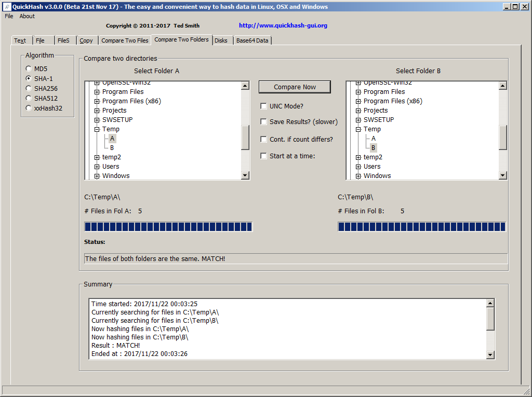Select the Projects folder label in Folder A tree

click(114, 111)
